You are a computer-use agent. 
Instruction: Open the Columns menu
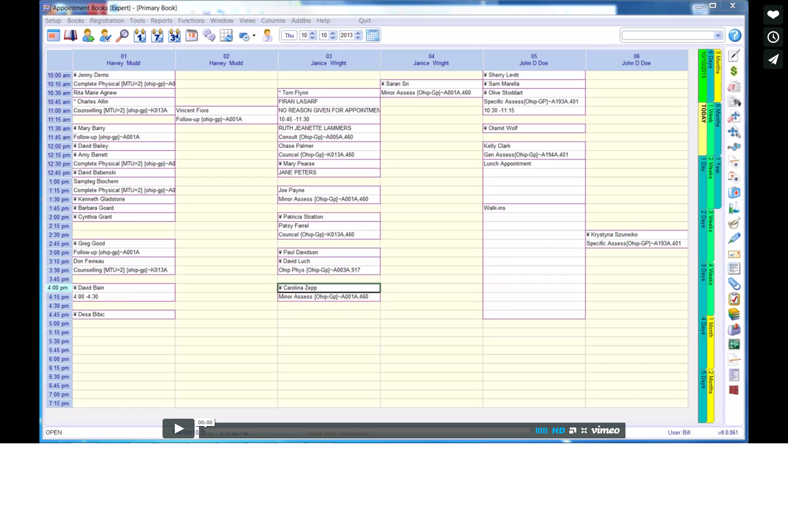273,21
